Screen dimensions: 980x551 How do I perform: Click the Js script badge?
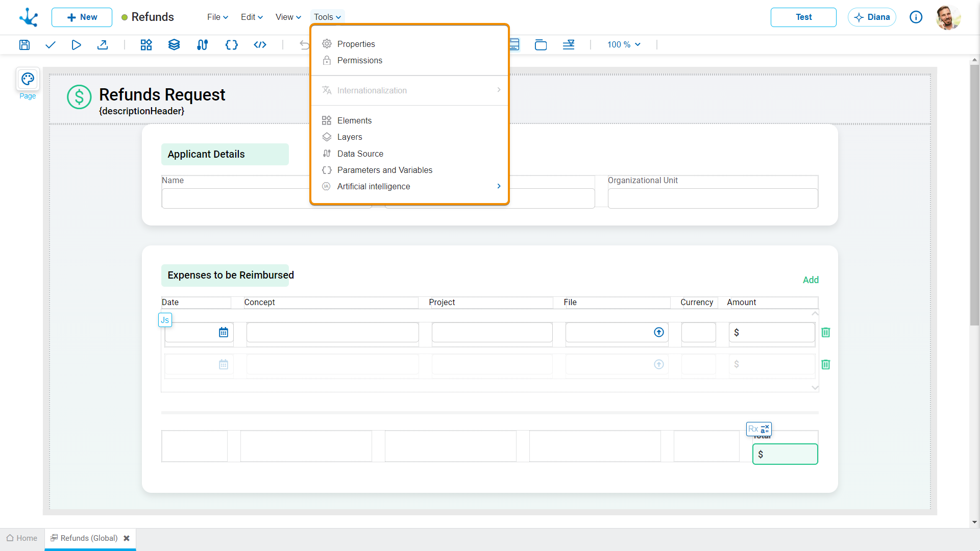point(165,320)
